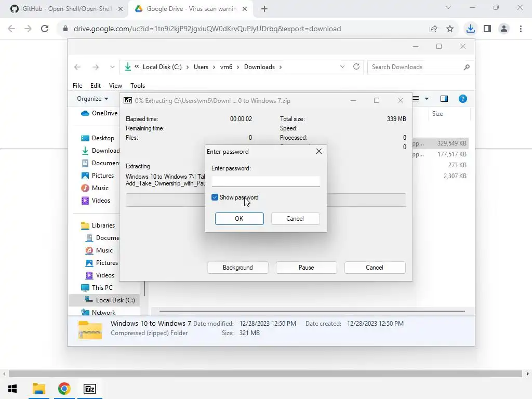Viewport: 532px width, 399px height.
Task: Send extraction to Background
Action: (237, 268)
